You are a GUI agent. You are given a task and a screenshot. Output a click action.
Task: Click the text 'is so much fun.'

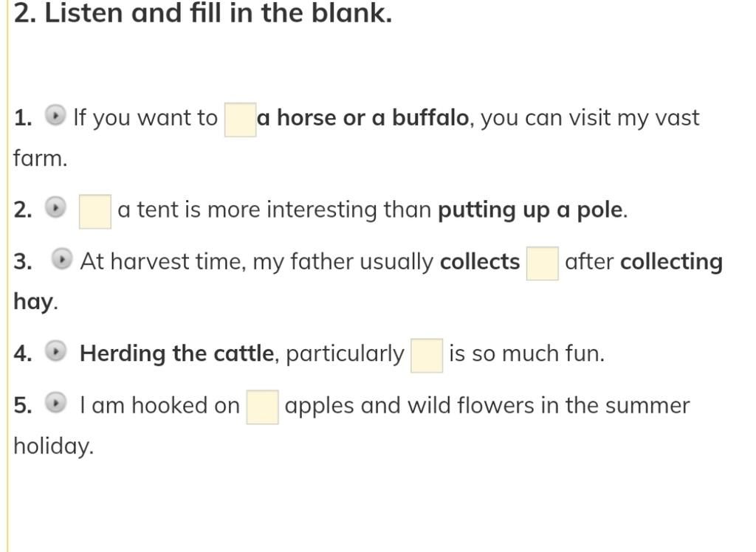pos(526,353)
